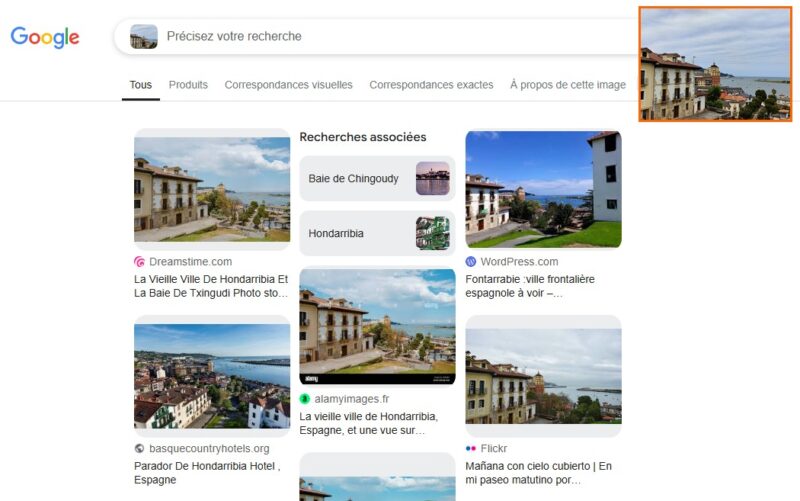Open the Correspondances visuelles tab
The width and height of the screenshot is (800, 501).
pyautogui.click(x=288, y=85)
